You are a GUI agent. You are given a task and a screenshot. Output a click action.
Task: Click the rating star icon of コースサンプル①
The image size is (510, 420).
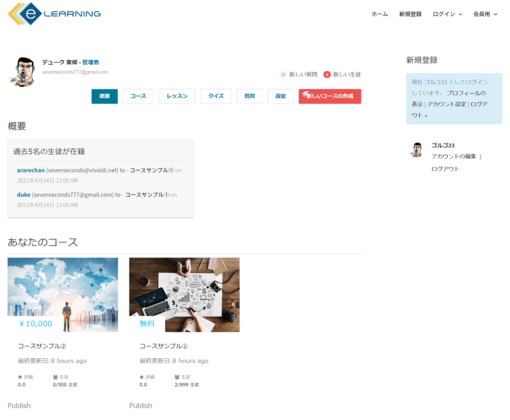142,377
